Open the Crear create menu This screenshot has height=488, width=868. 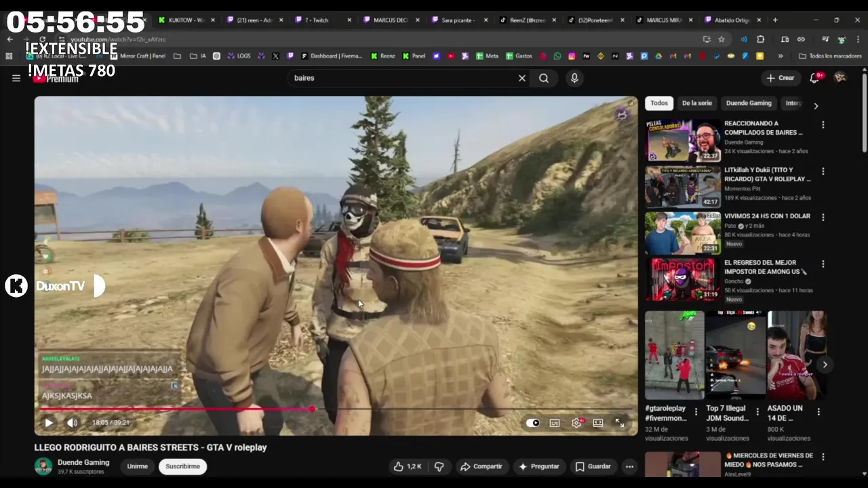coord(781,78)
